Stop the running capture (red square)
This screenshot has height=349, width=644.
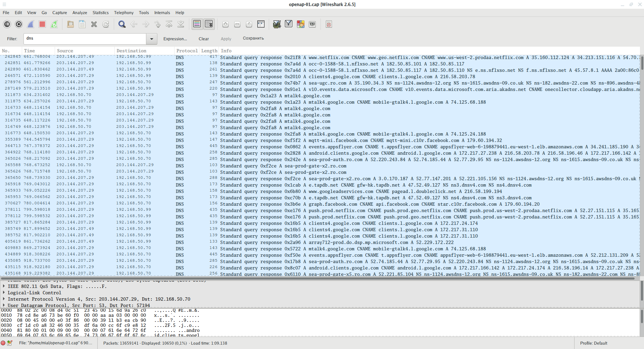click(42, 24)
